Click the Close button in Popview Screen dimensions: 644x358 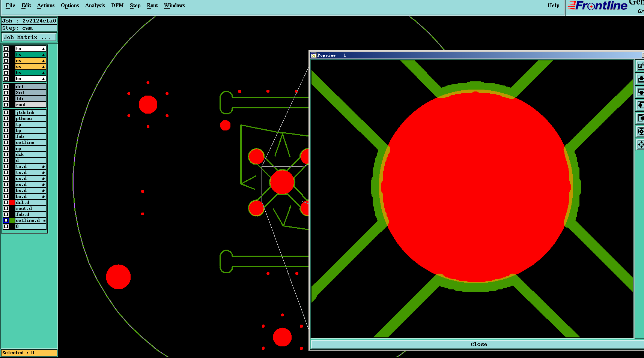(479, 344)
